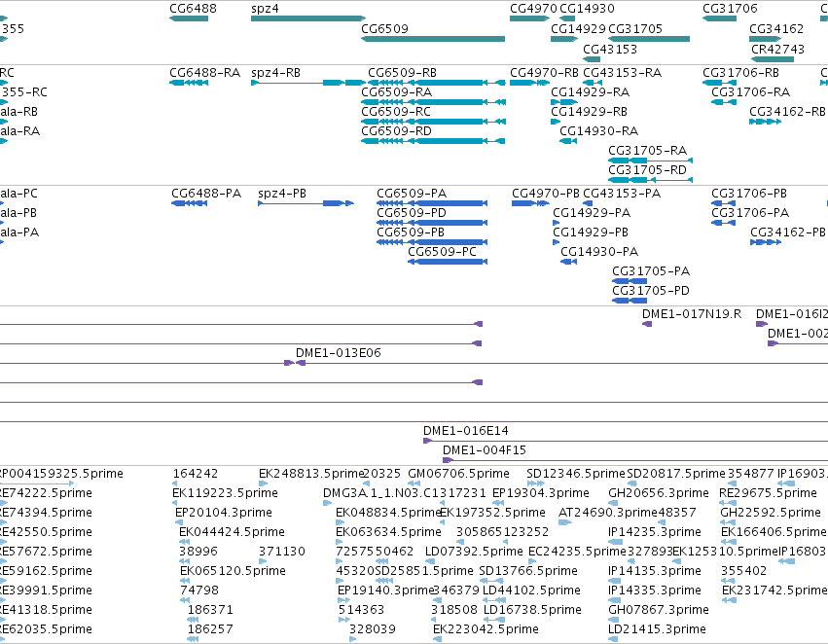Select EST SD12346.5prime

click(536, 483)
